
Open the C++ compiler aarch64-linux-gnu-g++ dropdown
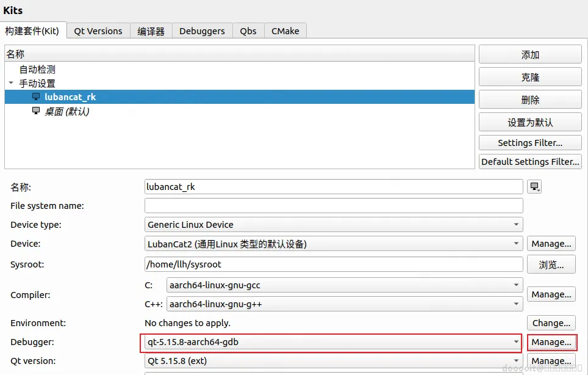tap(344, 304)
